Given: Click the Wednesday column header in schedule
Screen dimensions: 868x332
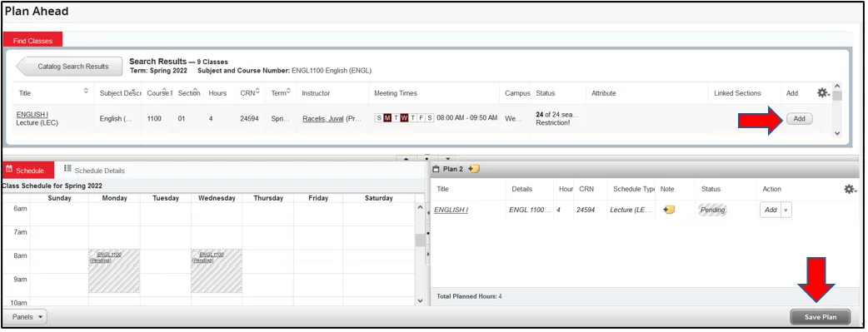Looking at the screenshot, I should (217, 197).
